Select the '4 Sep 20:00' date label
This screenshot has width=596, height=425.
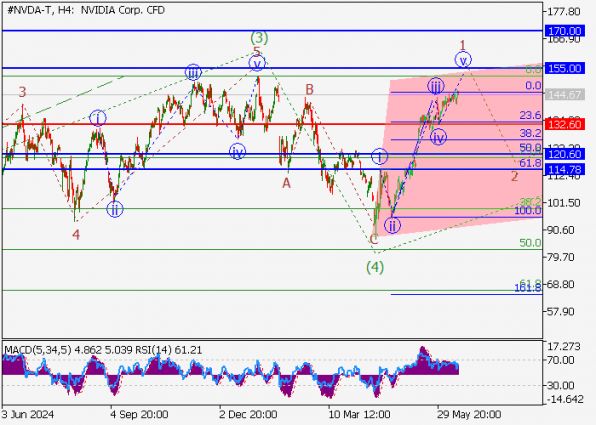click(x=139, y=414)
